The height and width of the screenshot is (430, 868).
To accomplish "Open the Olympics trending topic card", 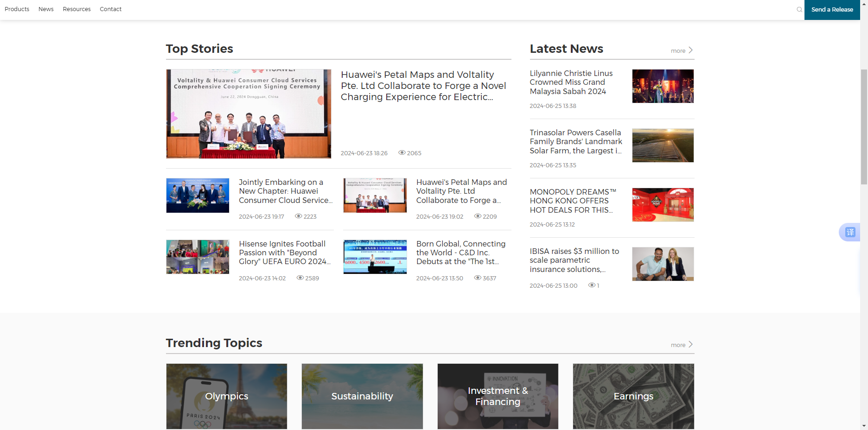I will pos(227,397).
